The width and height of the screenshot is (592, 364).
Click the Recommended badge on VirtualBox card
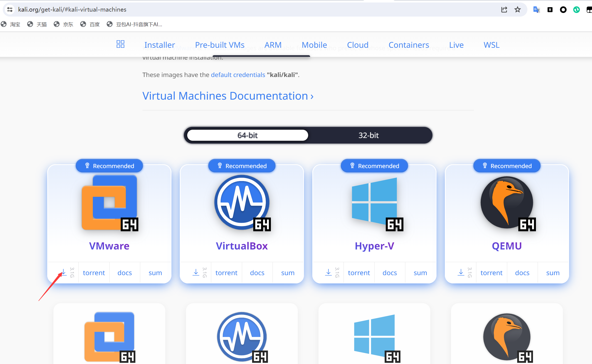[x=242, y=166]
